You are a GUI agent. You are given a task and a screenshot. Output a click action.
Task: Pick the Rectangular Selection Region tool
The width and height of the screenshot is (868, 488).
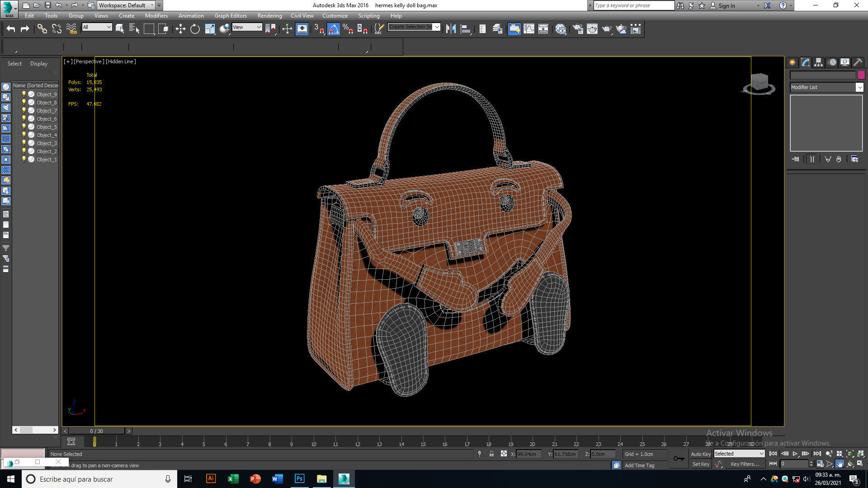[149, 29]
